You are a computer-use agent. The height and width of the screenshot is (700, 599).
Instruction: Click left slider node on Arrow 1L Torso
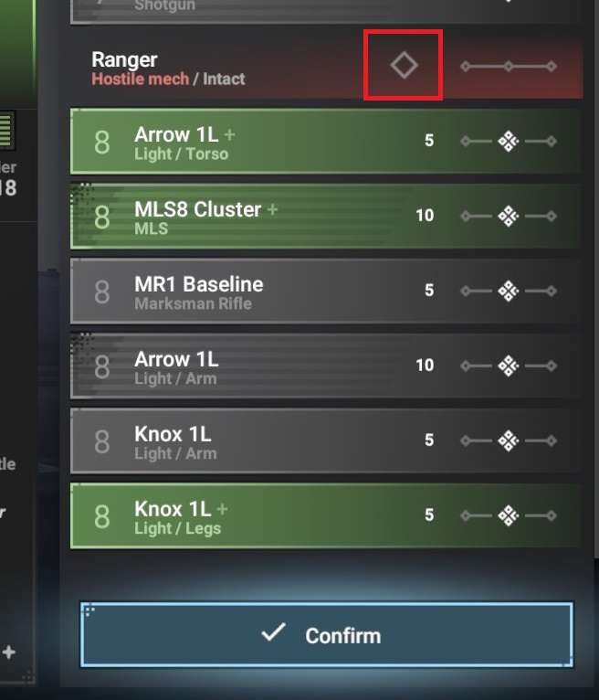click(x=465, y=142)
